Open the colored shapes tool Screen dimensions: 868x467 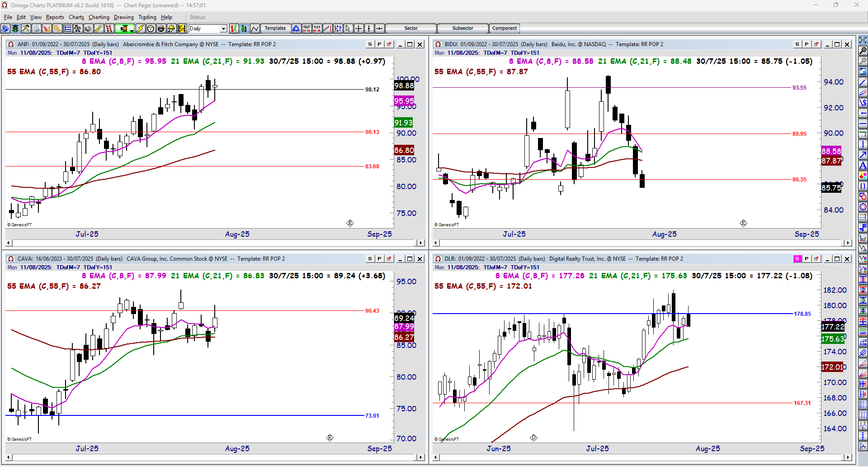(x=863, y=176)
